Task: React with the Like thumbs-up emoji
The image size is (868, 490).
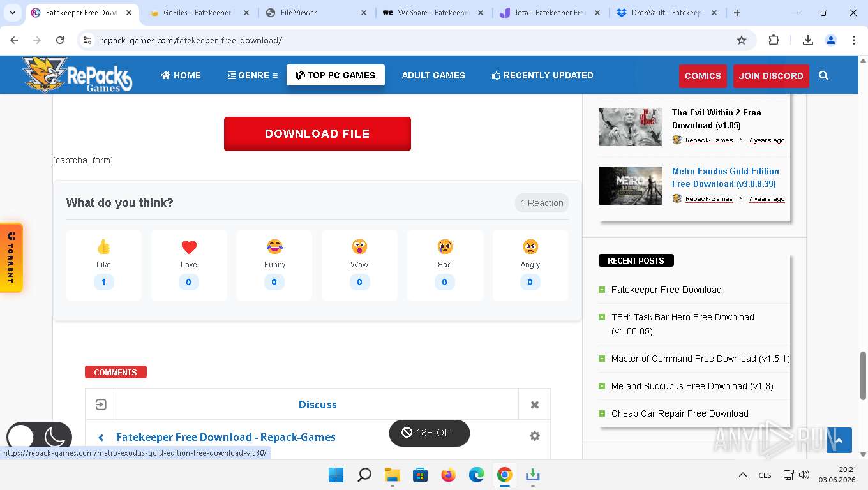Action: 103,246
